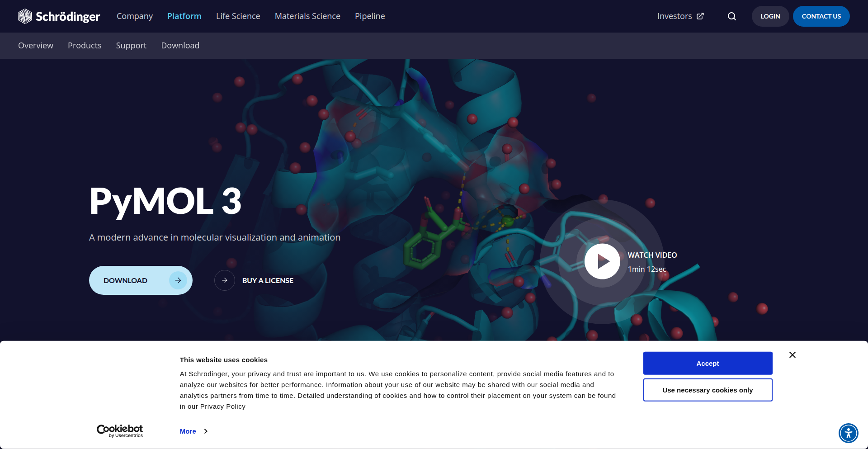
Task: Open the Life Science menu
Action: pyautogui.click(x=238, y=16)
